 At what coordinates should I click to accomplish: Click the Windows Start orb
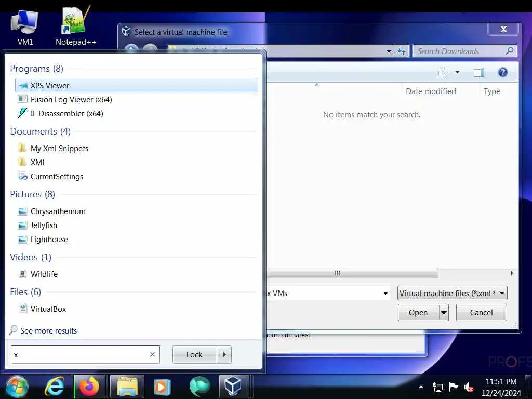[x=17, y=387]
